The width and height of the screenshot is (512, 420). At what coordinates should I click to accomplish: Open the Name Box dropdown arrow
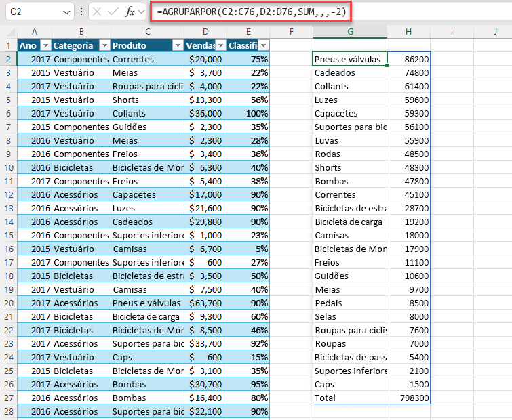[x=66, y=12]
